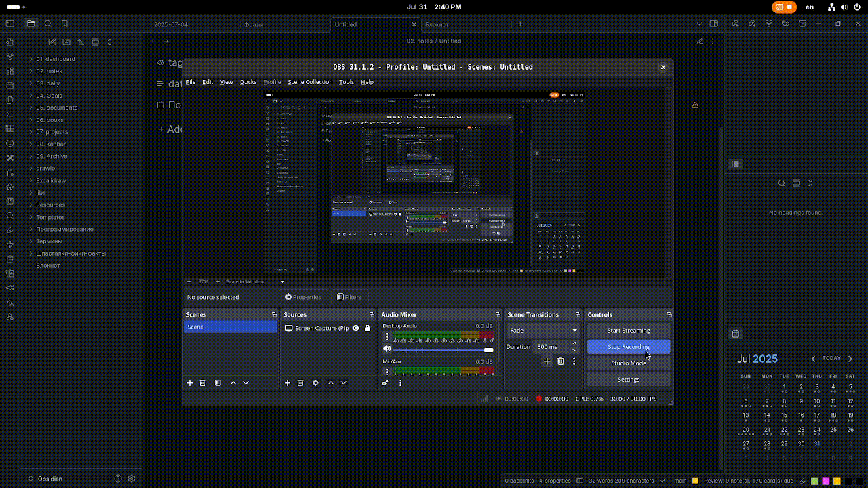This screenshot has width=868, height=488.
Task: Switch to the 2025-07-04 tab in Obsidian
Action: coord(171,24)
